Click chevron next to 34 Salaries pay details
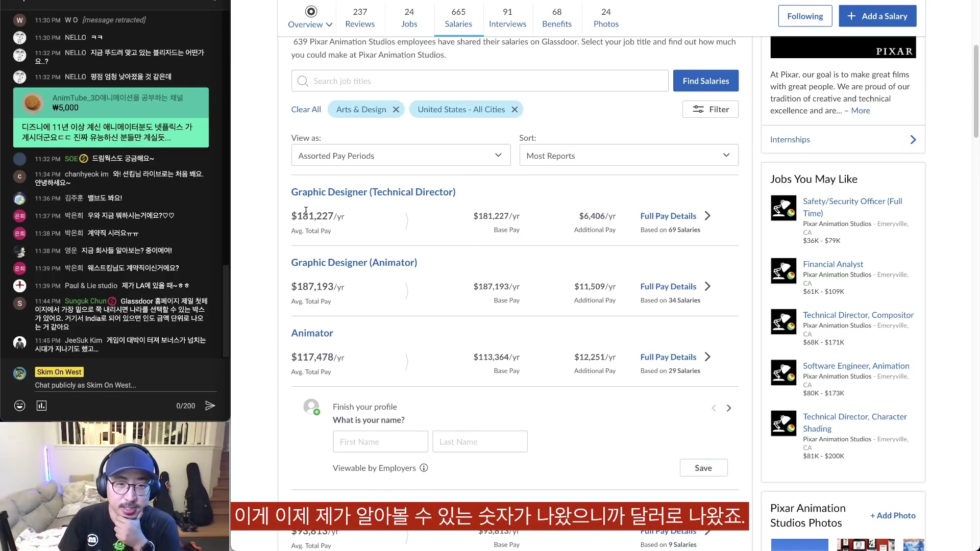 (x=707, y=286)
